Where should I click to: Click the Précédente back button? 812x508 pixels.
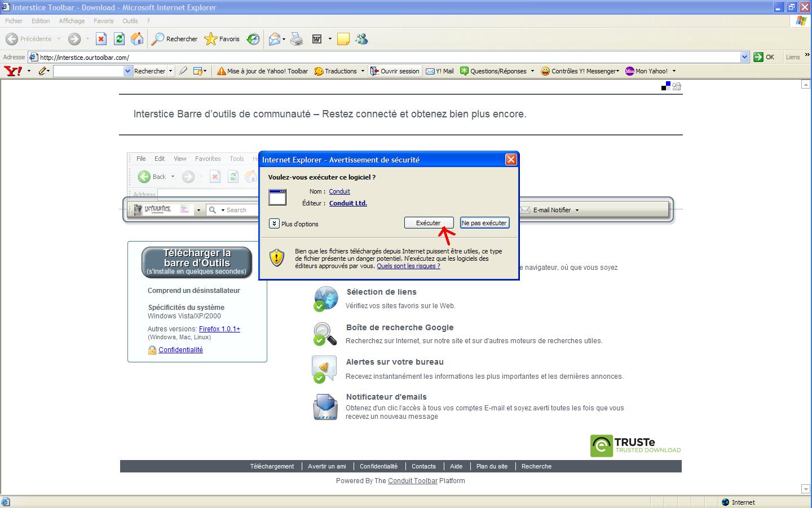[29, 39]
